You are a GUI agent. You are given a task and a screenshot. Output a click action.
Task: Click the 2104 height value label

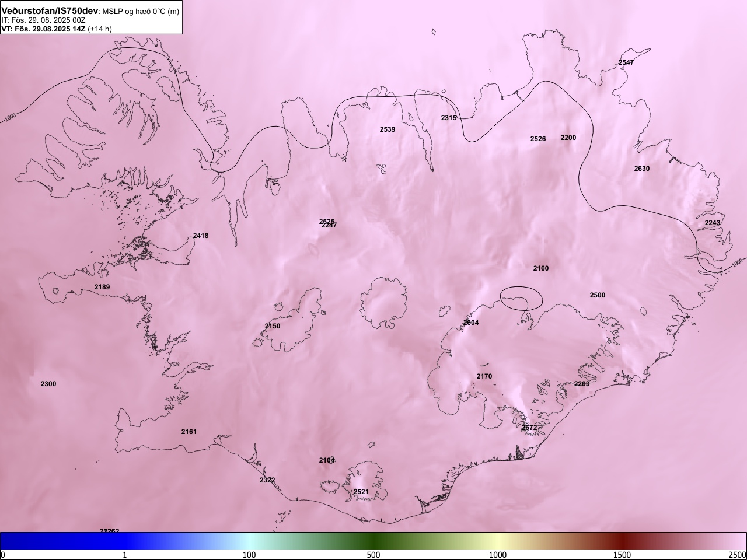[327, 460]
